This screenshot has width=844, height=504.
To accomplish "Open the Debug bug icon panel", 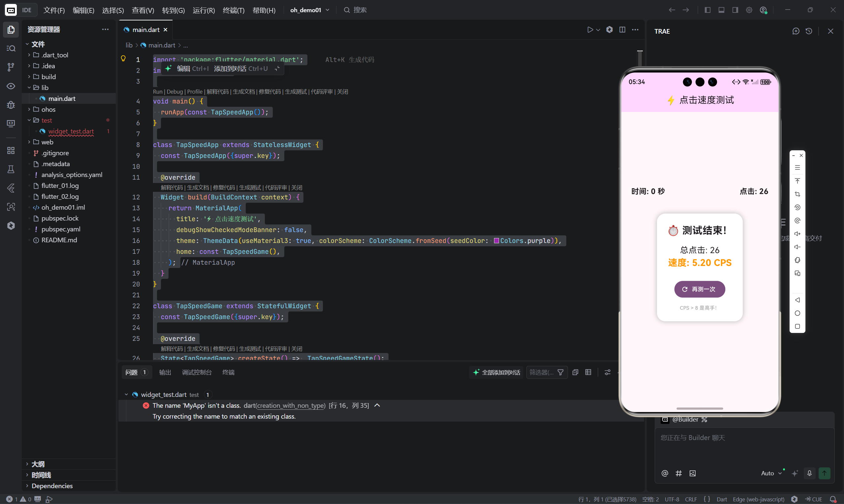I will point(11,105).
